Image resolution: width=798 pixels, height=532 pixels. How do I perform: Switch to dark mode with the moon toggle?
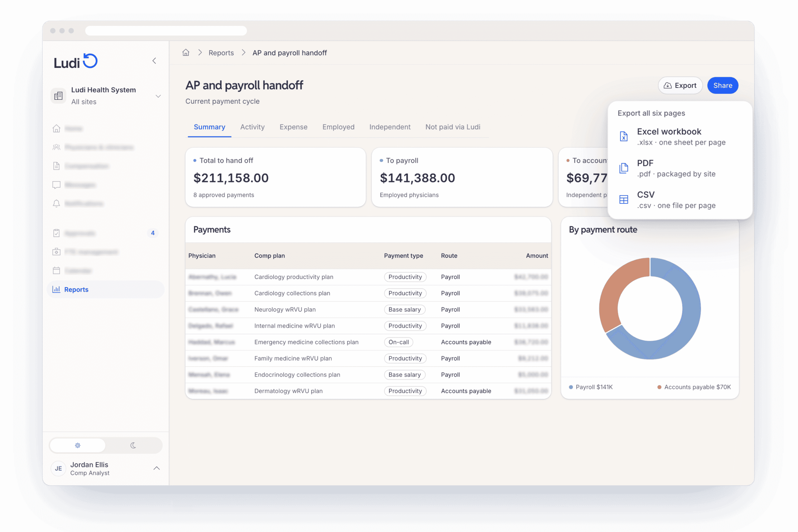point(133,445)
